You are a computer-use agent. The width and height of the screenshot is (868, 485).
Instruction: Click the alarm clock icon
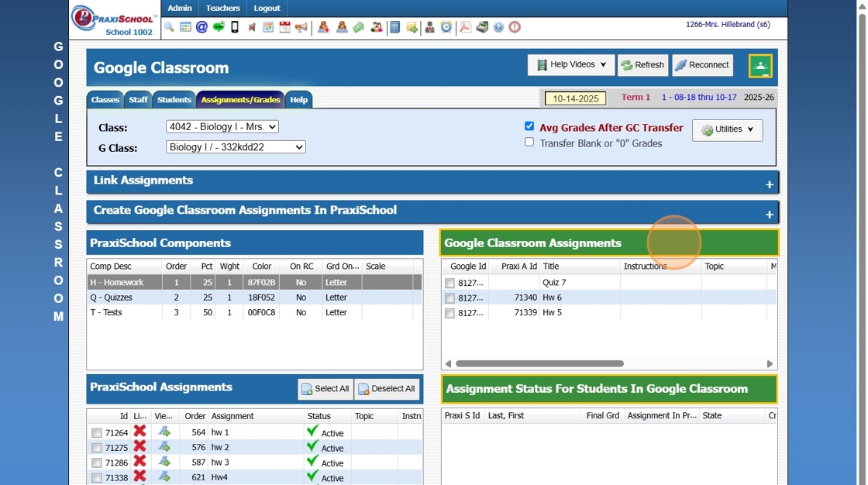point(446,27)
